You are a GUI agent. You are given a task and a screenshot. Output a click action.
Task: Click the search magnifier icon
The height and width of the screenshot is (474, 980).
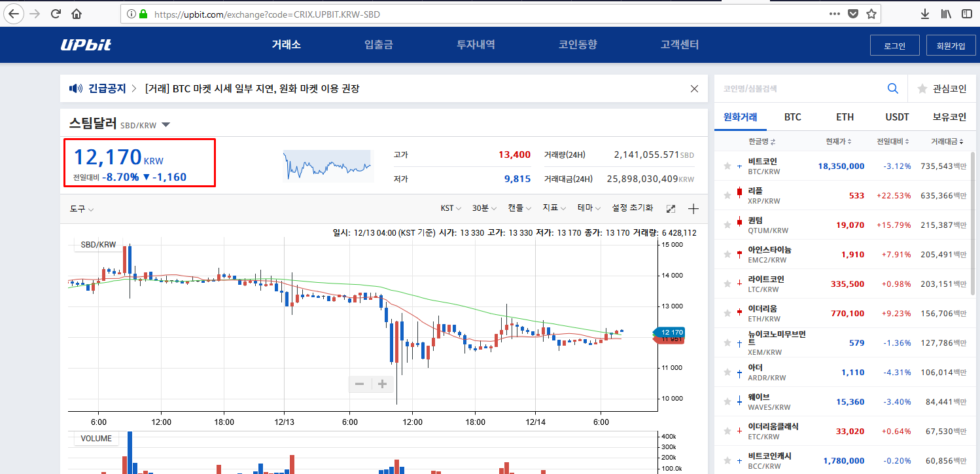[x=892, y=88]
